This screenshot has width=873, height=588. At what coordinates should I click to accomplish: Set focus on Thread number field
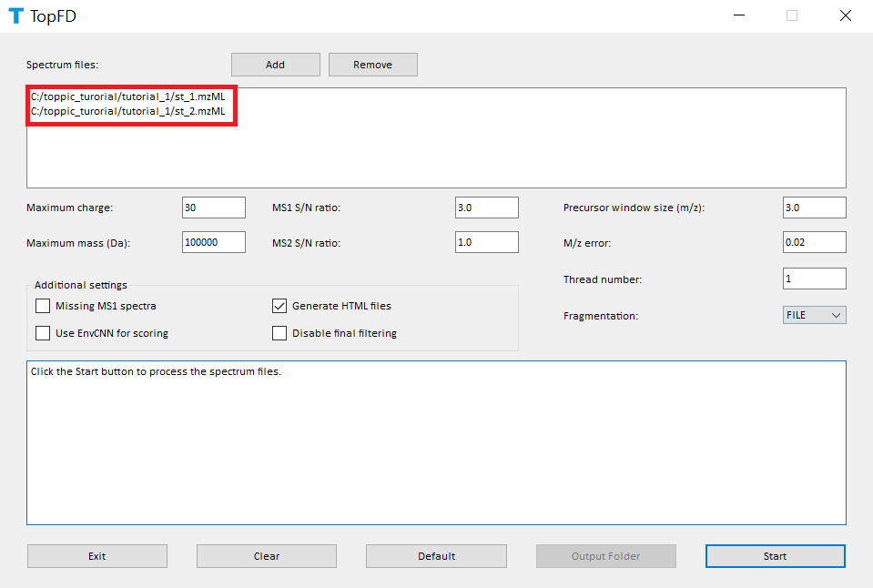click(x=814, y=279)
